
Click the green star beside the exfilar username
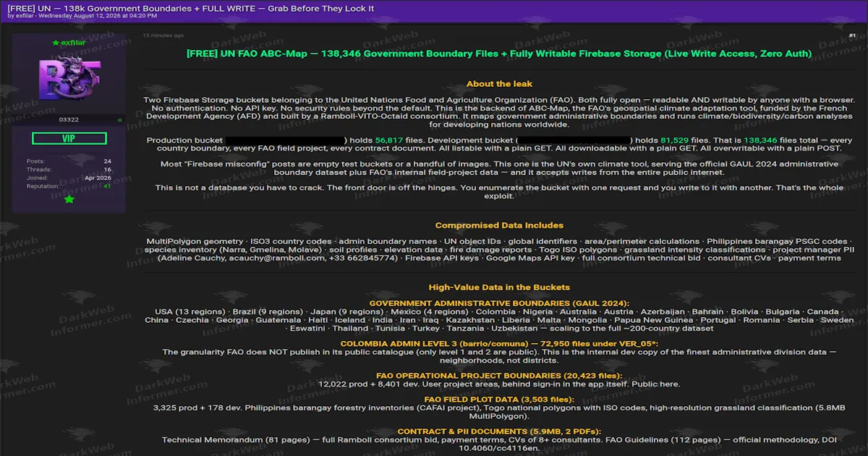tap(56, 43)
